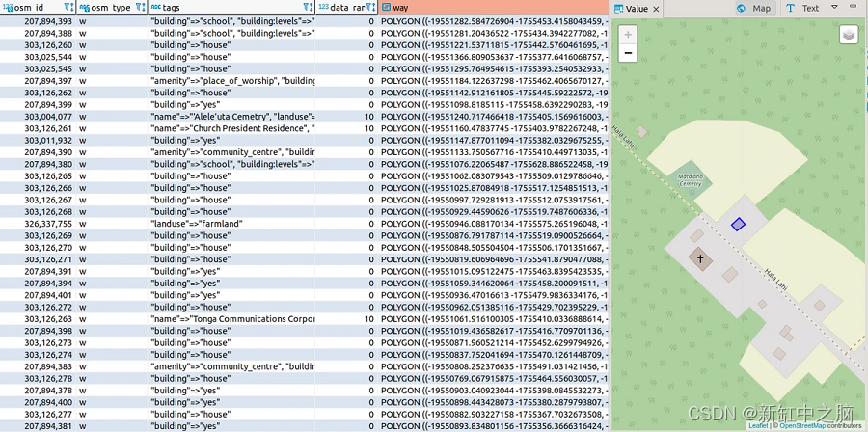Viewport: 868px width, 432px height.
Task: Select osm_id cell 207,894,393
Action: tap(37, 21)
